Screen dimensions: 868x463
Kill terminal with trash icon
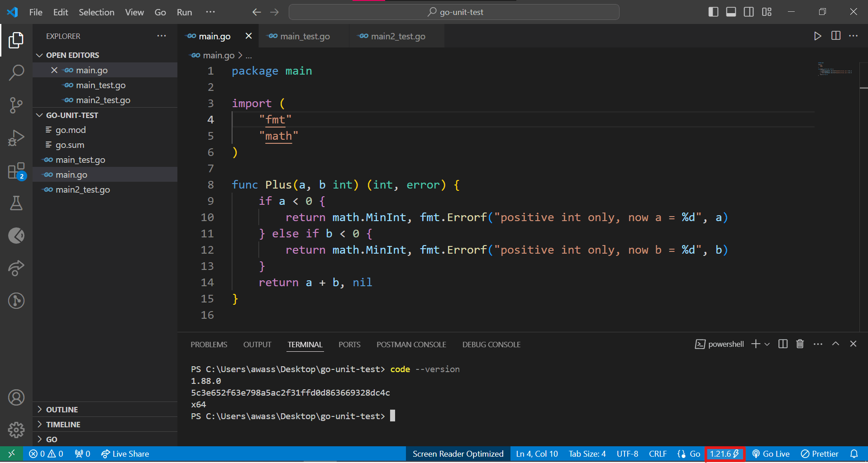[800, 344]
